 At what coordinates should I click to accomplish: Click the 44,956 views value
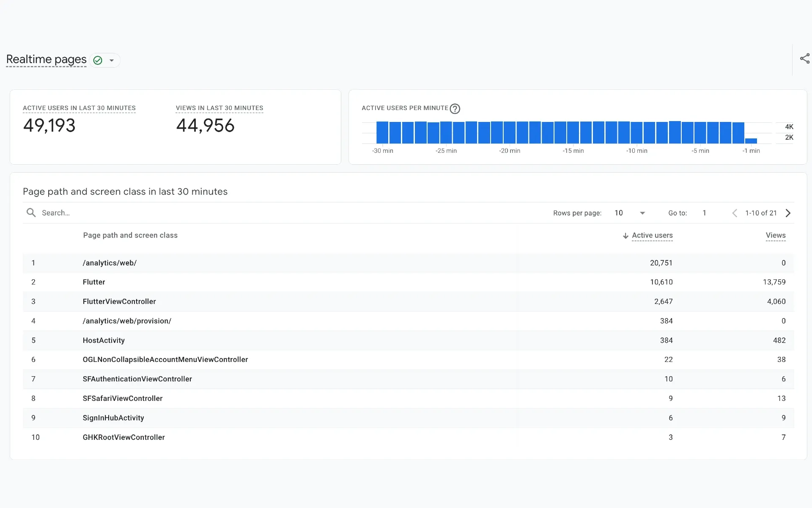click(x=205, y=126)
